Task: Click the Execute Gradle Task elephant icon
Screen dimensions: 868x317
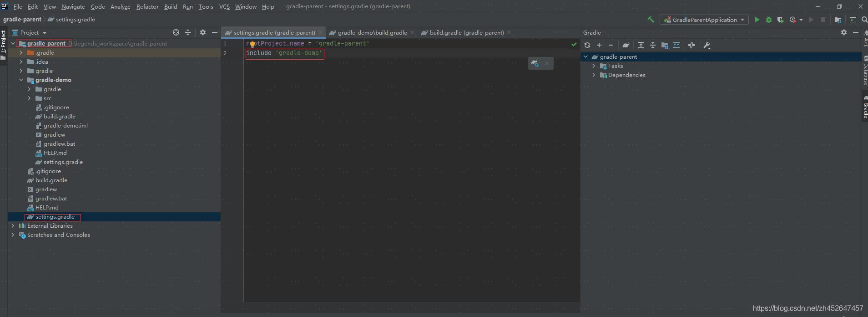Action: [626, 45]
